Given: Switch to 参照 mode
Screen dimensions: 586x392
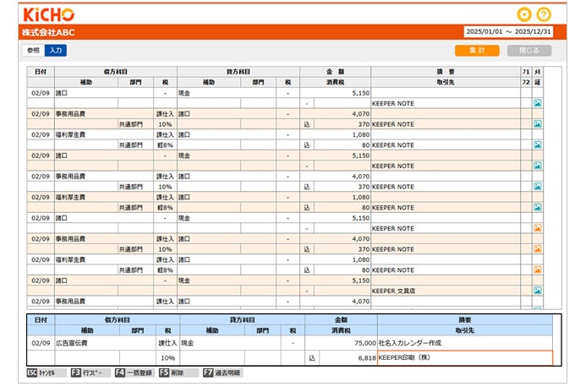Looking at the screenshot, I should (x=33, y=51).
